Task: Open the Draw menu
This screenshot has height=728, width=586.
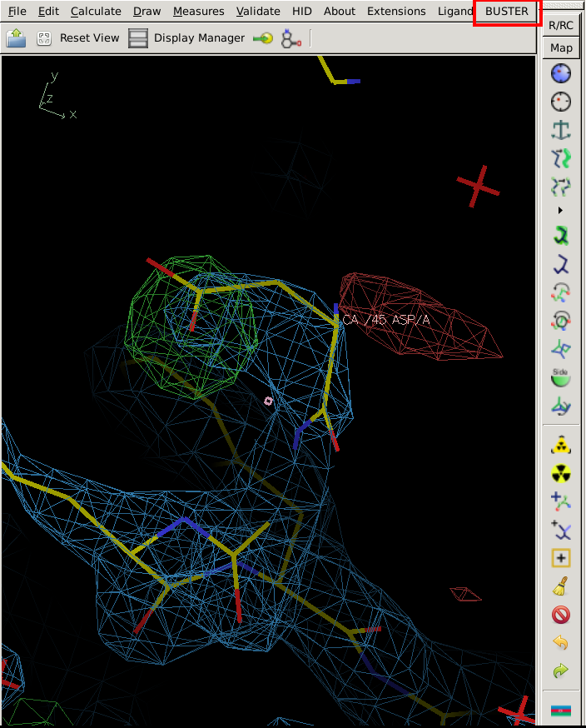Action: point(147,11)
